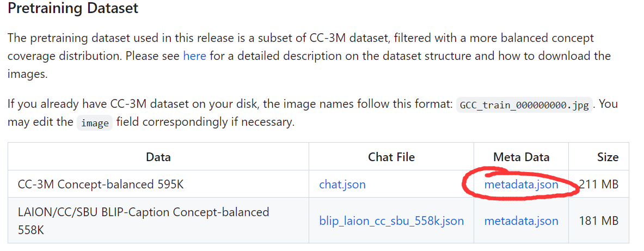Viewport: 644px width, 251px height.
Task: Open metadata.json for the CC-3M 595K row
Action: point(521,185)
